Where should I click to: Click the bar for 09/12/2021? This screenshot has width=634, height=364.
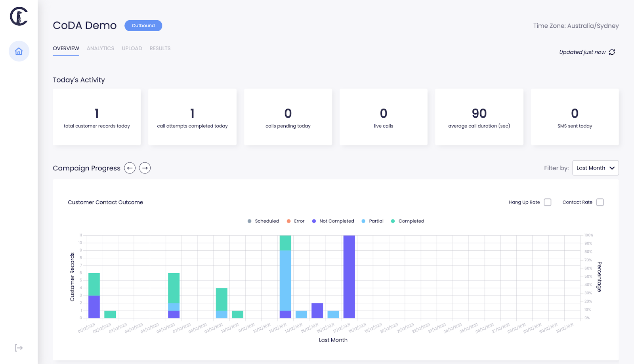[x=222, y=303]
